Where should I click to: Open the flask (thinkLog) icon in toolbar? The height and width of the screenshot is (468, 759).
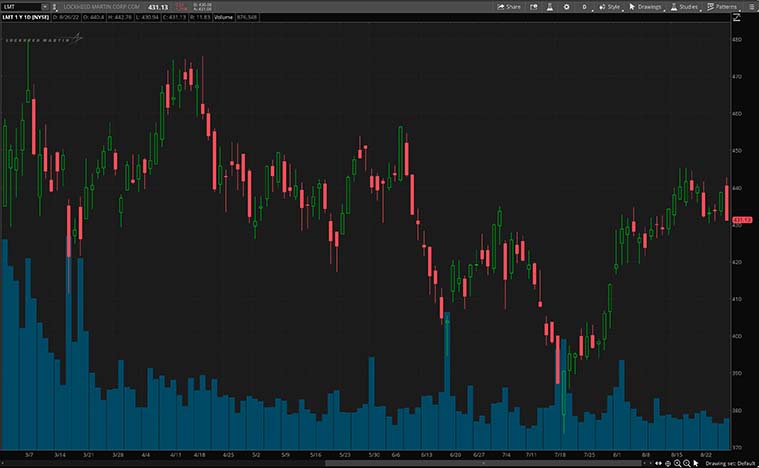(x=549, y=6)
